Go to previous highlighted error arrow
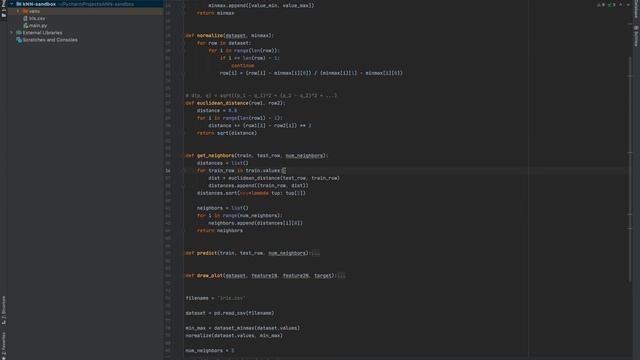 point(621,5)
